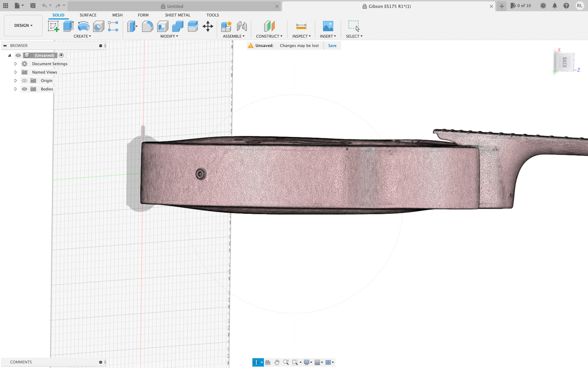Select the Rectangular Pattern tool
588x368 pixels.
click(x=113, y=26)
